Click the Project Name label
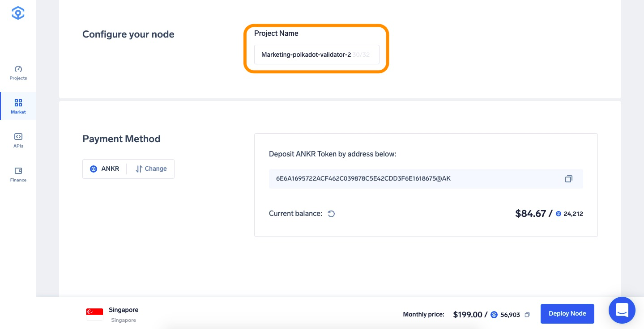Screen dimensions: 644x329 [276, 34]
